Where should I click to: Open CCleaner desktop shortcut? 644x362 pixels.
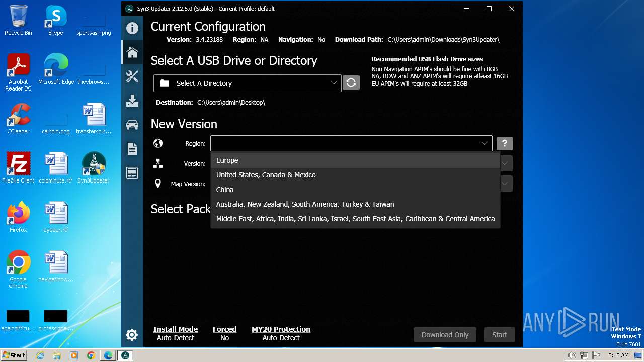[18, 119]
